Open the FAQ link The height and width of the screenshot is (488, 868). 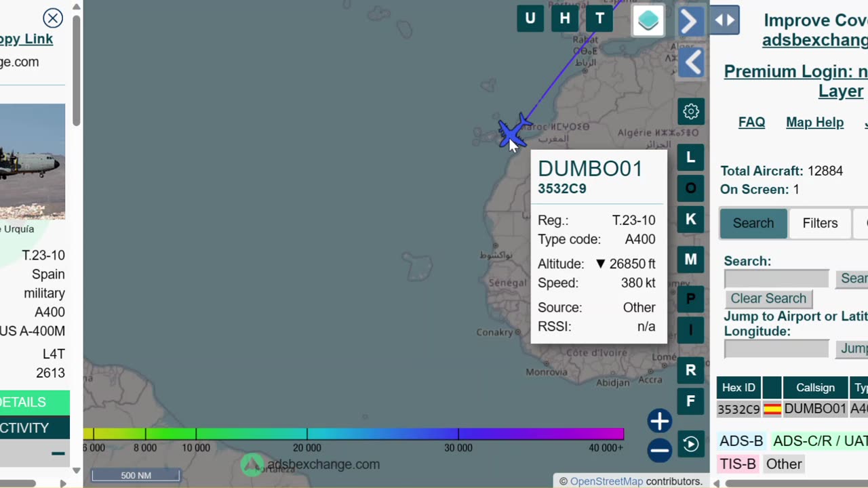pos(751,122)
